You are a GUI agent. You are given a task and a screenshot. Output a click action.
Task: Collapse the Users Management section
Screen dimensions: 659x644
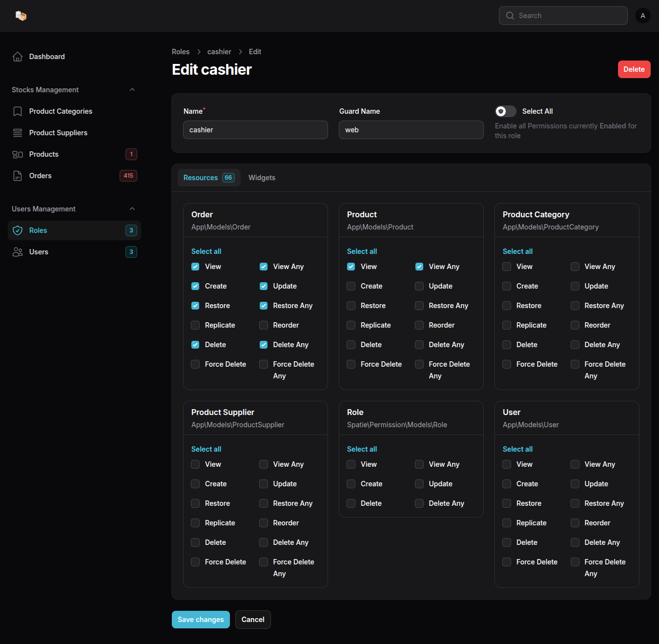132,209
